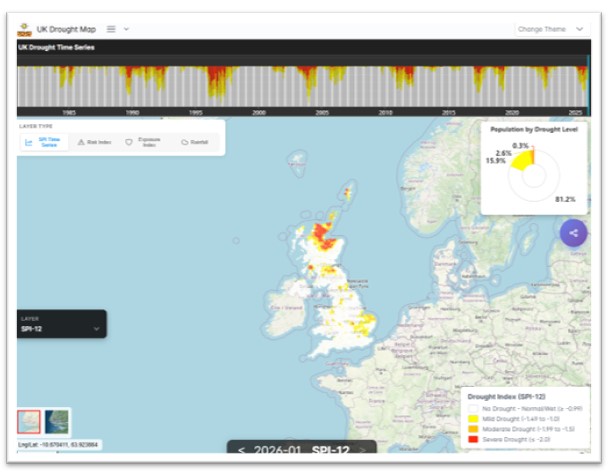The image size is (611, 476).
Task: Click the Mild Drought yellow legend swatch
Action: [x=473, y=419]
